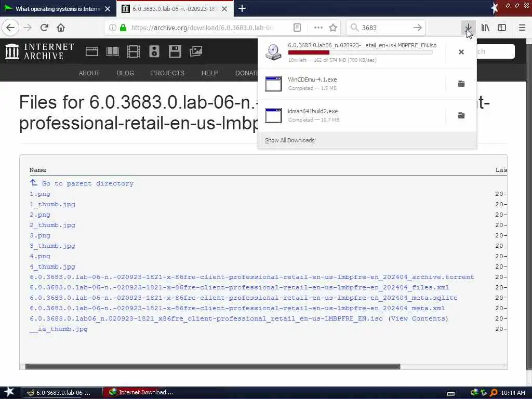This screenshot has height=399, width=532.
Task: Open the taskbar start star button
Action: (x=9, y=392)
